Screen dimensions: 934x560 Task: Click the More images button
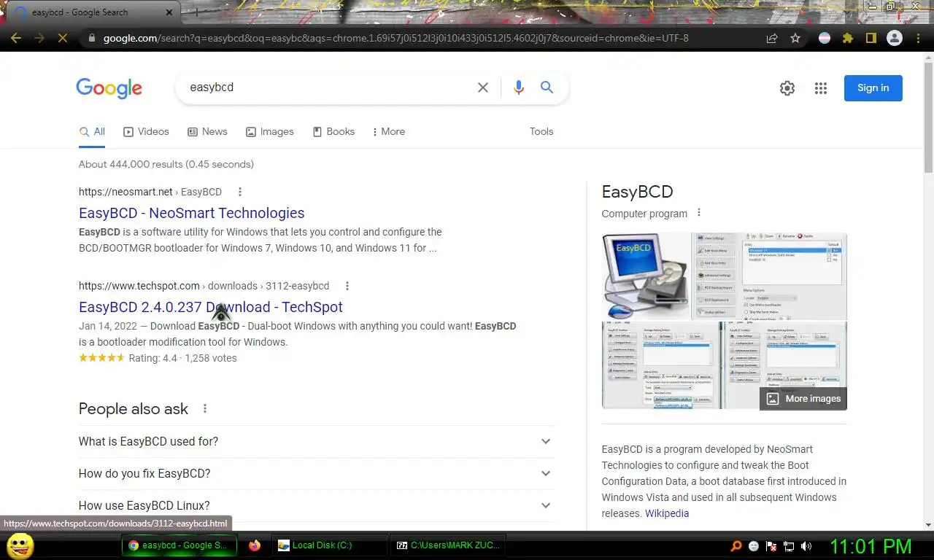point(803,399)
